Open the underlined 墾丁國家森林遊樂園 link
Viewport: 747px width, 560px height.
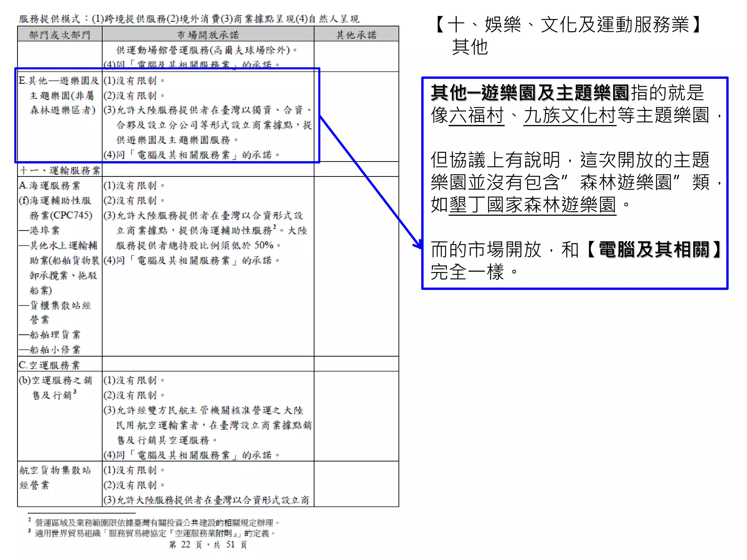point(533,205)
